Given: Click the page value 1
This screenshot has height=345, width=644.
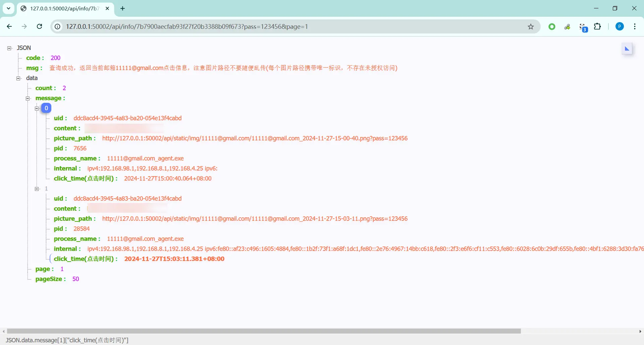Looking at the screenshot, I should pos(62,269).
